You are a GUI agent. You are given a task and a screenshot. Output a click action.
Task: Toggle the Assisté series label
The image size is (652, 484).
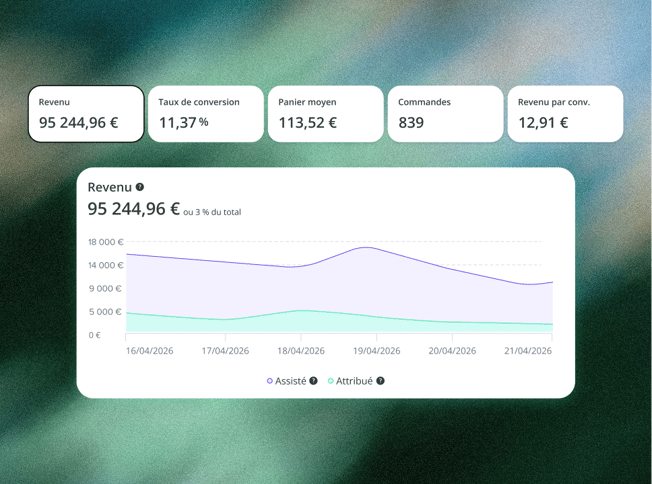tap(290, 381)
